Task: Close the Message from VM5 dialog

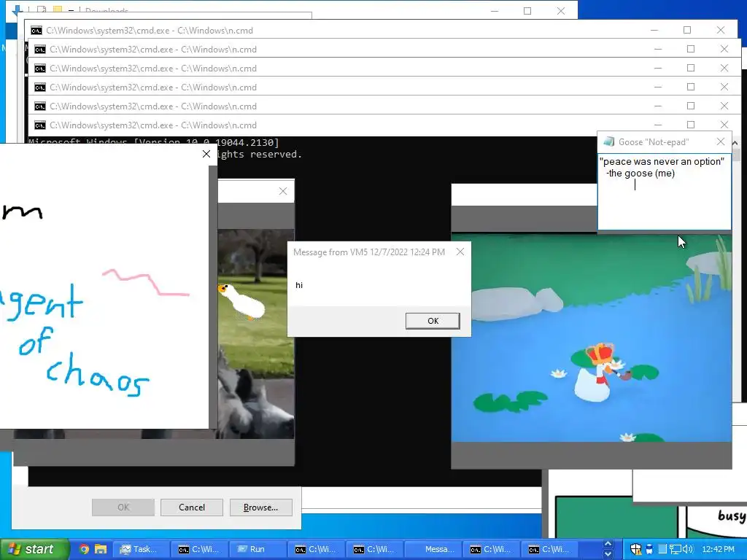Action: pyautogui.click(x=460, y=252)
